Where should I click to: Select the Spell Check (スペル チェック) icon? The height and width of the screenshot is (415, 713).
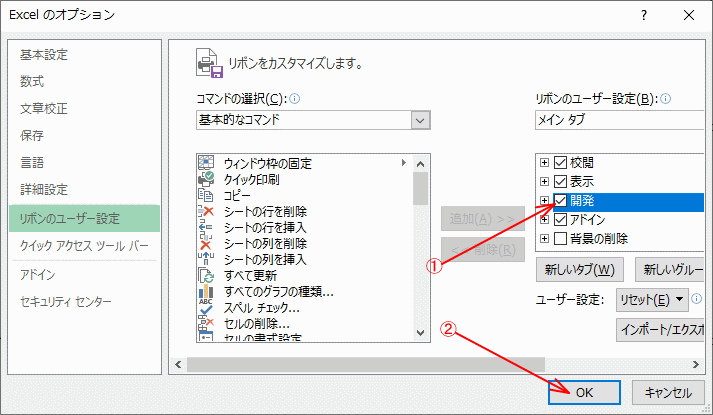click(x=207, y=307)
